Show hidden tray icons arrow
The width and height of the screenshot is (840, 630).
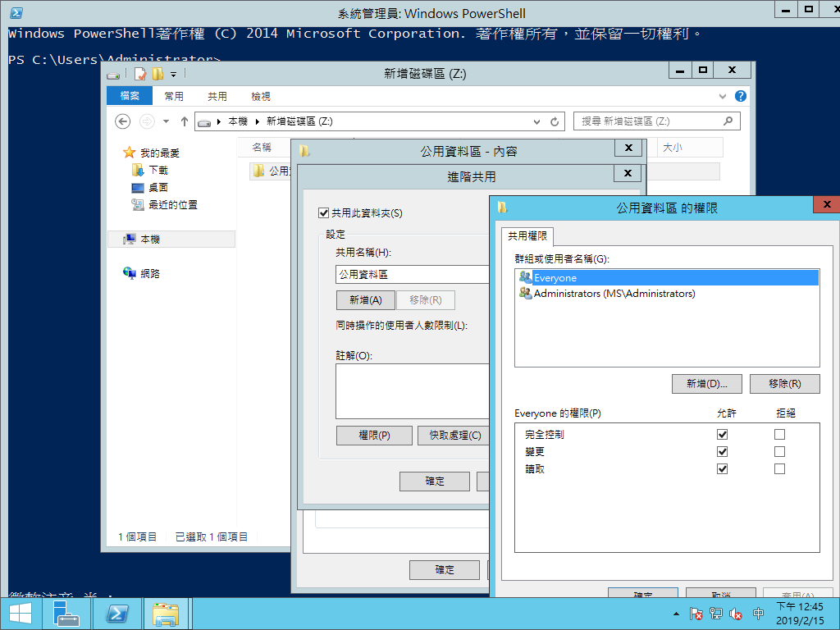coord(676,614)
